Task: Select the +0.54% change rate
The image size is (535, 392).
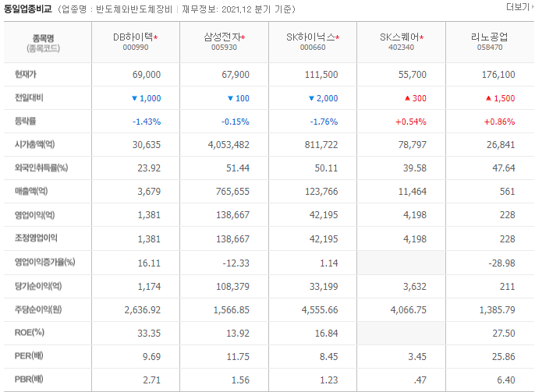Action: pos(411,122)
